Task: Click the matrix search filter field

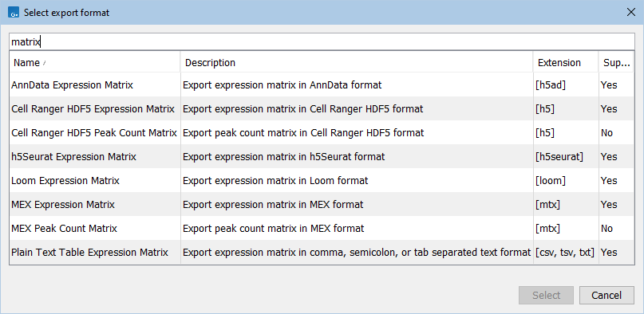Action: tap(322, 41)
